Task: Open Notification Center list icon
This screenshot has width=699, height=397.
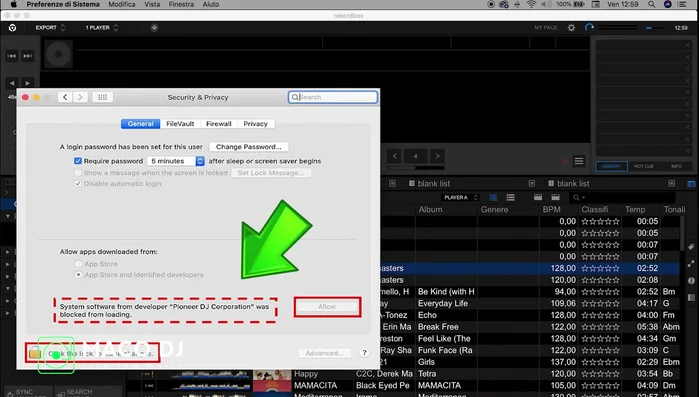Action: click(682, 4)
